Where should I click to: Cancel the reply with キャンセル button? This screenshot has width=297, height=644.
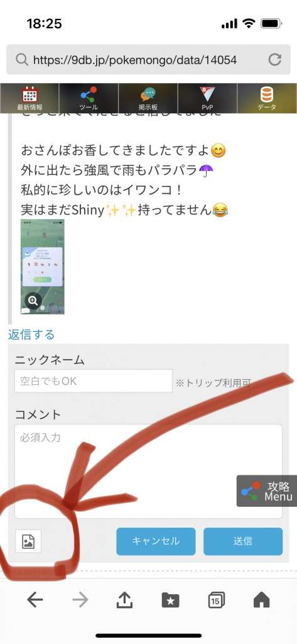pos(156,541)
